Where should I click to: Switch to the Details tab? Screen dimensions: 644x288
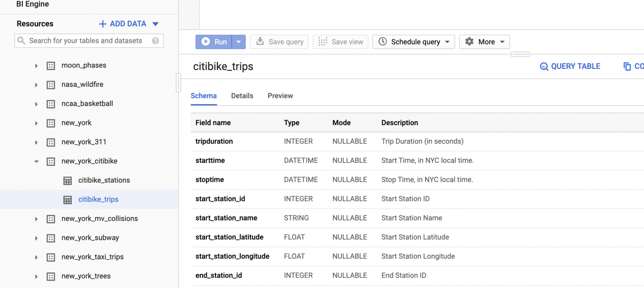click(x=242, y=96)
